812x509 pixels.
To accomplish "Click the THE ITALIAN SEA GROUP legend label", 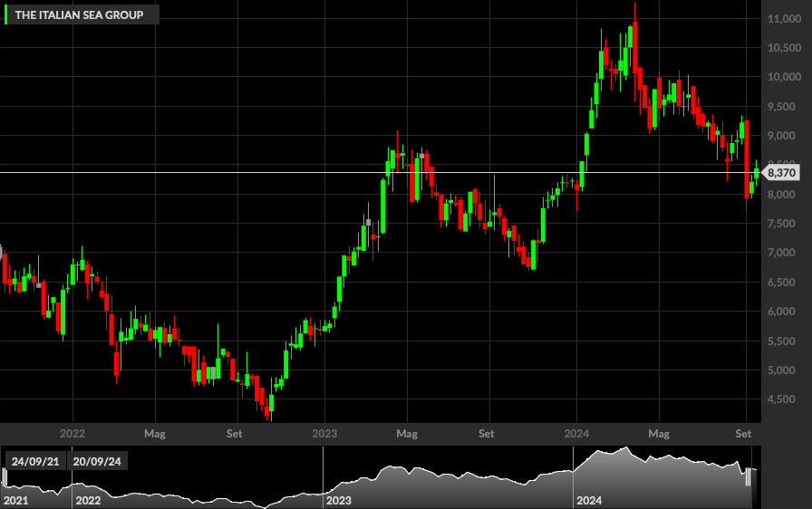I will (x=79, y=15).
